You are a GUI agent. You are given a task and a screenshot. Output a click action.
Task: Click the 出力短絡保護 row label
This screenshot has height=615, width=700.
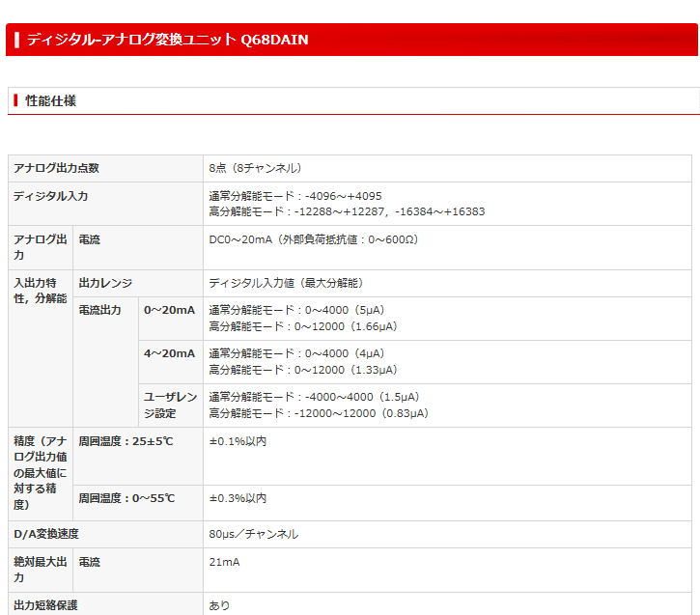tap(45, 605)
